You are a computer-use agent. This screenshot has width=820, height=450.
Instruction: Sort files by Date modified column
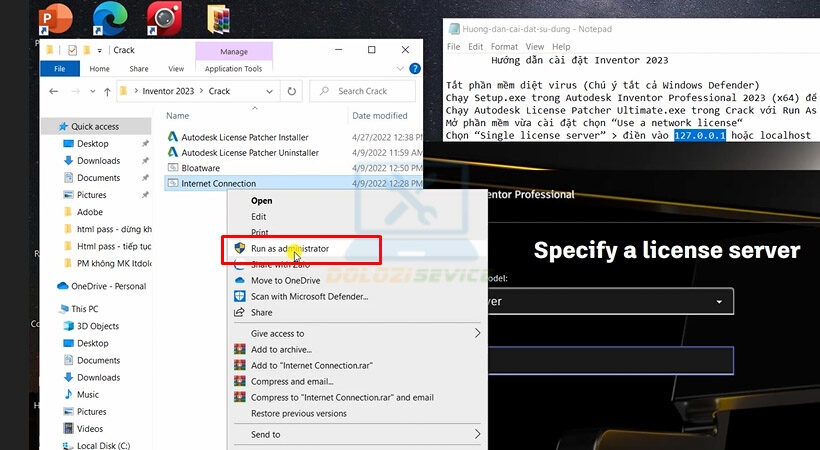(x=380, y=116)
